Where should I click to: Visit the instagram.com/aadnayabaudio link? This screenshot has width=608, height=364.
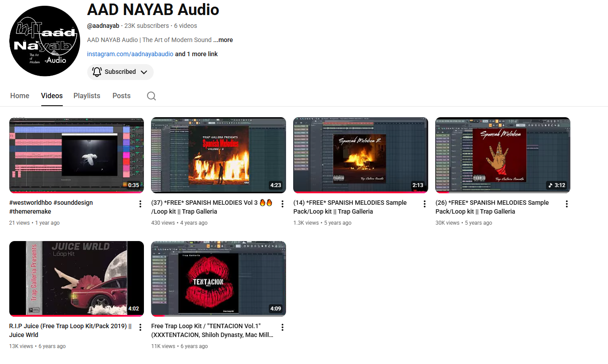click(x=130, y=54)
